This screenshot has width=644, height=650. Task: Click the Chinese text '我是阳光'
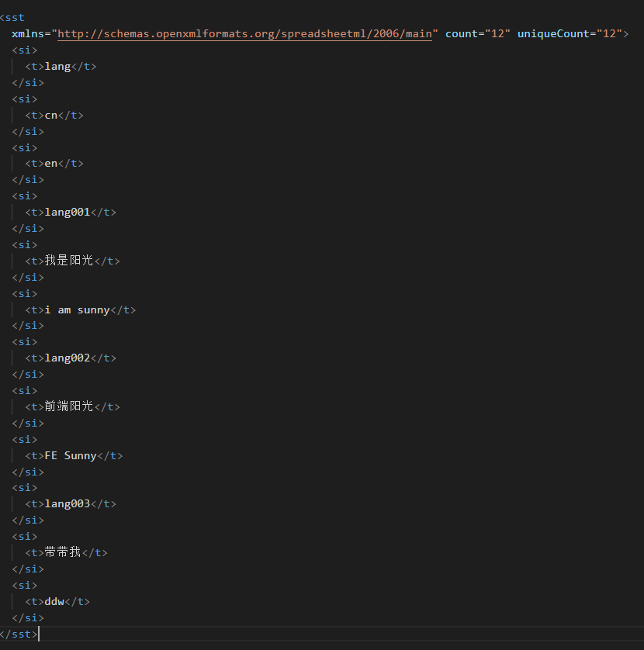[x=69, y=261]
